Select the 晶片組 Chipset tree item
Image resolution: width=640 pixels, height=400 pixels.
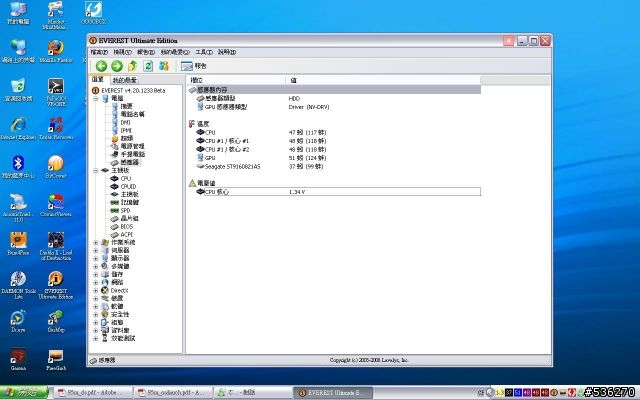[x=130, y=218]
